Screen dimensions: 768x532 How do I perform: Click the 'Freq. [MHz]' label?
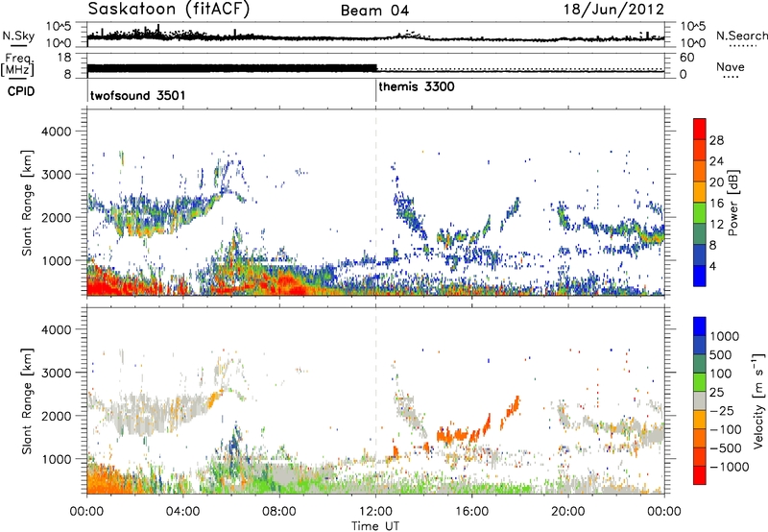17,65
